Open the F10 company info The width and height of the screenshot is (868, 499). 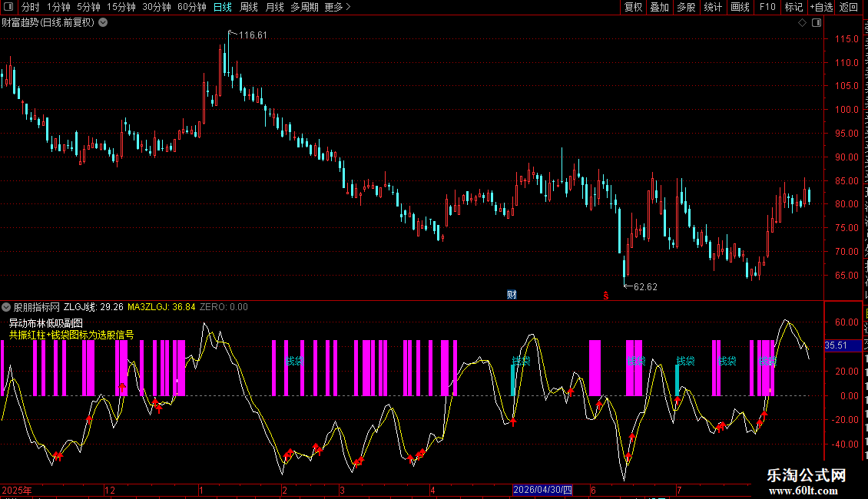click(767, 7)
